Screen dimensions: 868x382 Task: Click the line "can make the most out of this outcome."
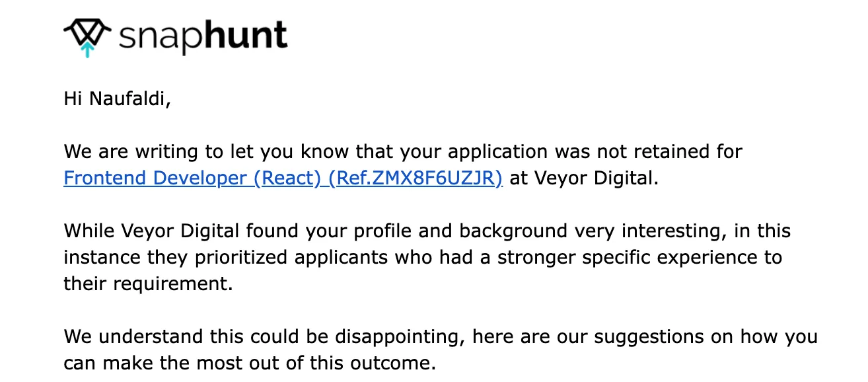tap(250, 363)
